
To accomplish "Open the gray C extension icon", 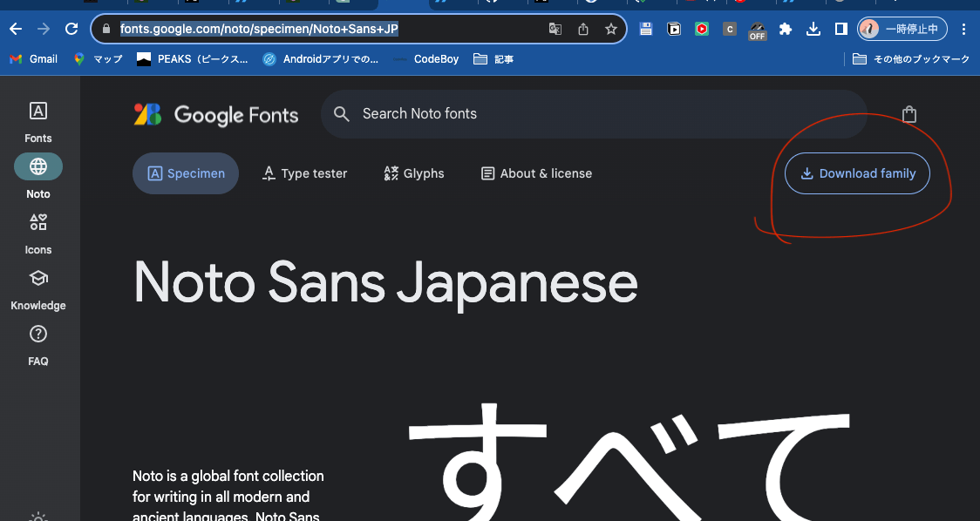I will click(x=730, y=29).
